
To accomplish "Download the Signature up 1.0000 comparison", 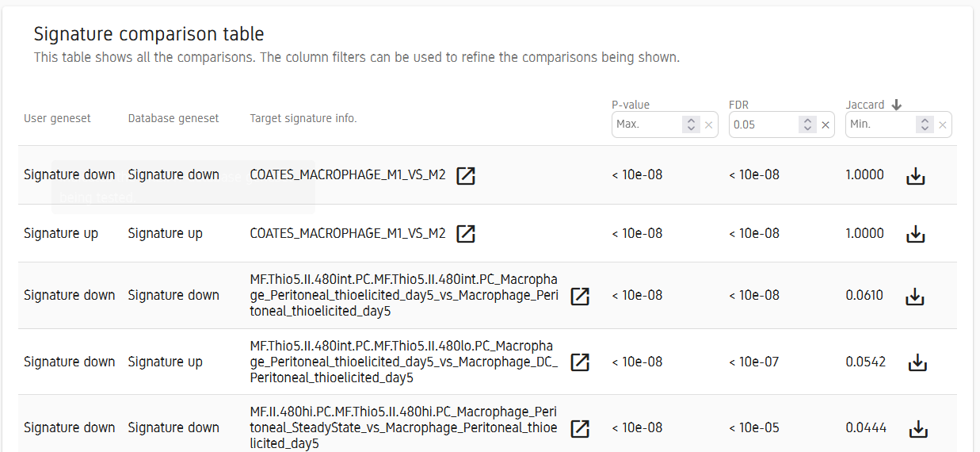I will coord(916,234).
